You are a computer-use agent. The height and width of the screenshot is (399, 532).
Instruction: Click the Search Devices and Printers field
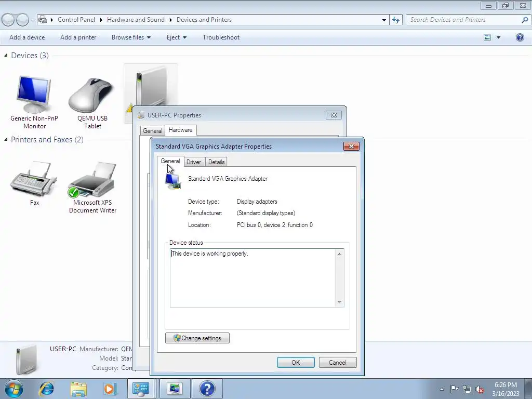pyautogui.click(x=464, y=20)
